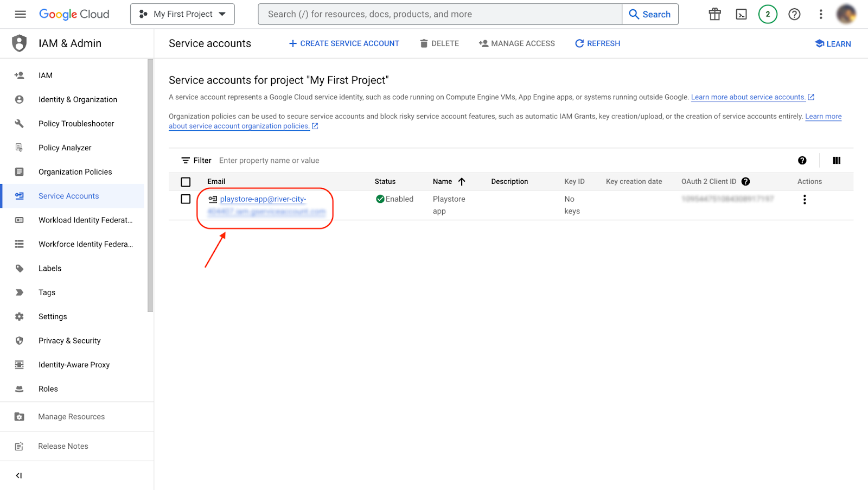
Task: Open the My First Project selector dropdown
Action: [x=182, y=14]
